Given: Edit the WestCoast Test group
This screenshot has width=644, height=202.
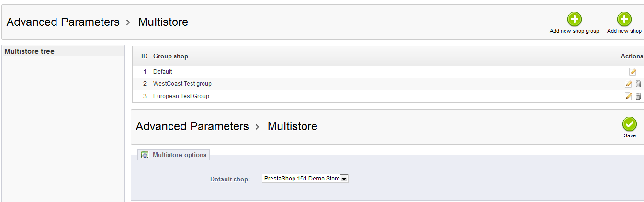Looking at the screenshot, I should (628, 84).
